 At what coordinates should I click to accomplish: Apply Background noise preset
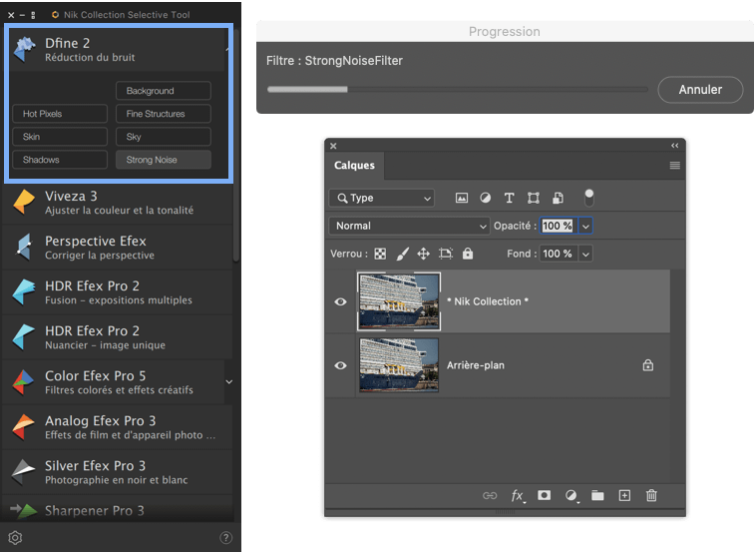pos(164,91)
